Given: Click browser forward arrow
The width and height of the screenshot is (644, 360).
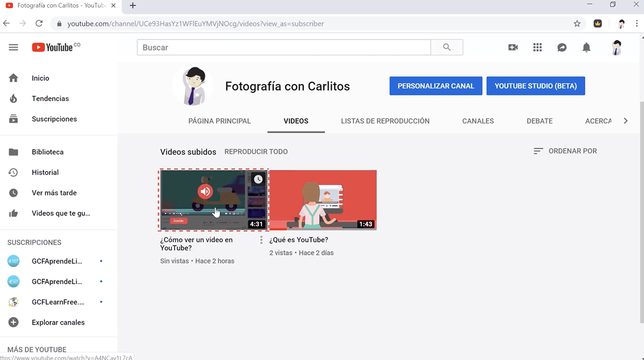Looking at the screenshot, I should point(23,23).
